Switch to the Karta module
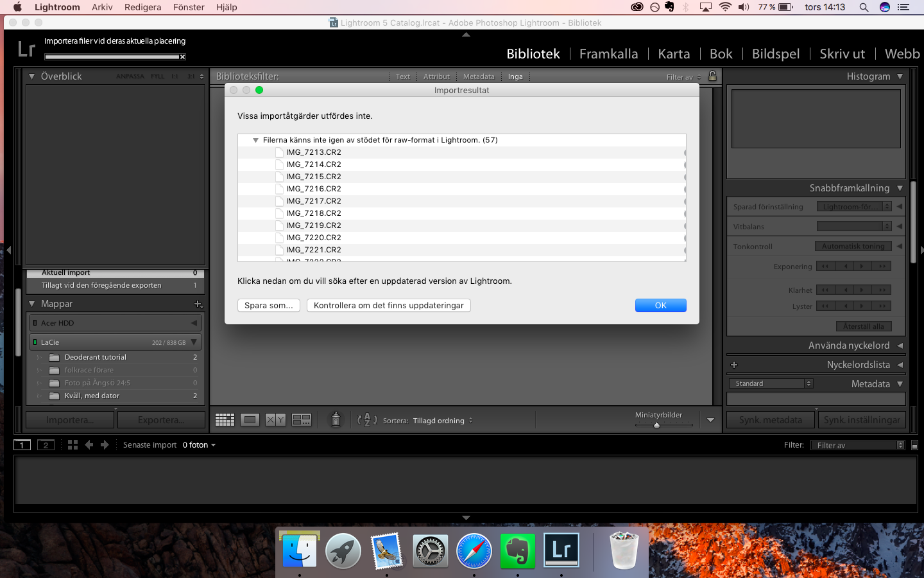Viewport: 924px width, 578px height. (674, 54)
